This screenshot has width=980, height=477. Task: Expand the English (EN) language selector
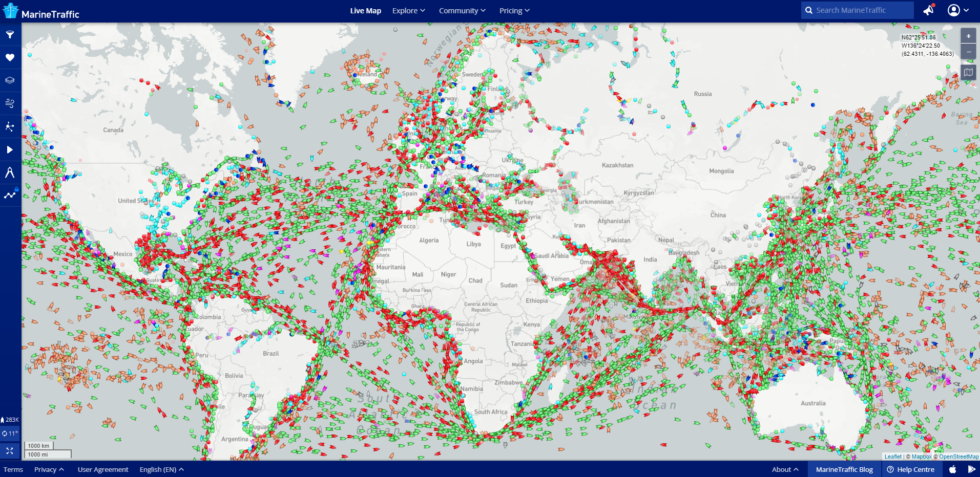[x=161, y=469]
